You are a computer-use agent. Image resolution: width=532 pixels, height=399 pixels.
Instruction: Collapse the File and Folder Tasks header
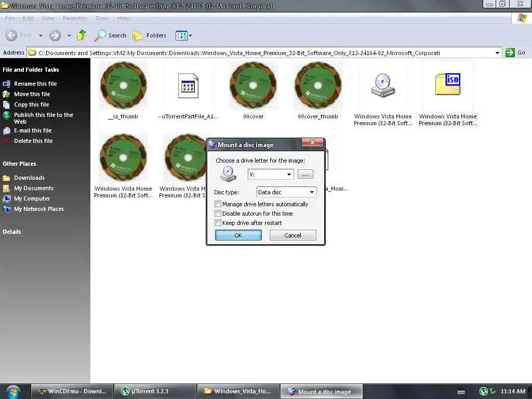pos(31,70)
